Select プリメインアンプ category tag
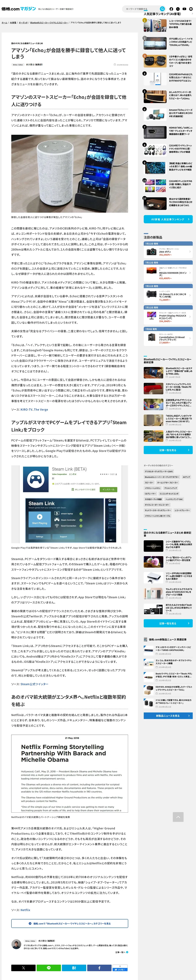The image size is (196, 980). pos(171,488)
